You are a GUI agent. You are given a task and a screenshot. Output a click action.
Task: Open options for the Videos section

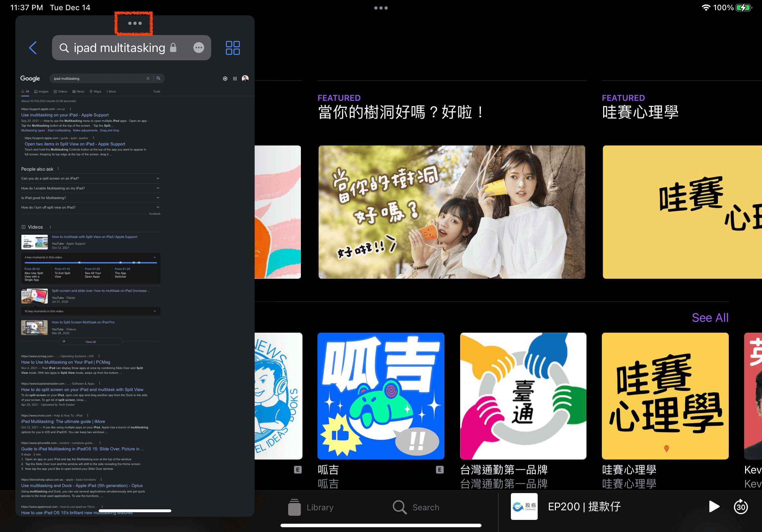50,227
